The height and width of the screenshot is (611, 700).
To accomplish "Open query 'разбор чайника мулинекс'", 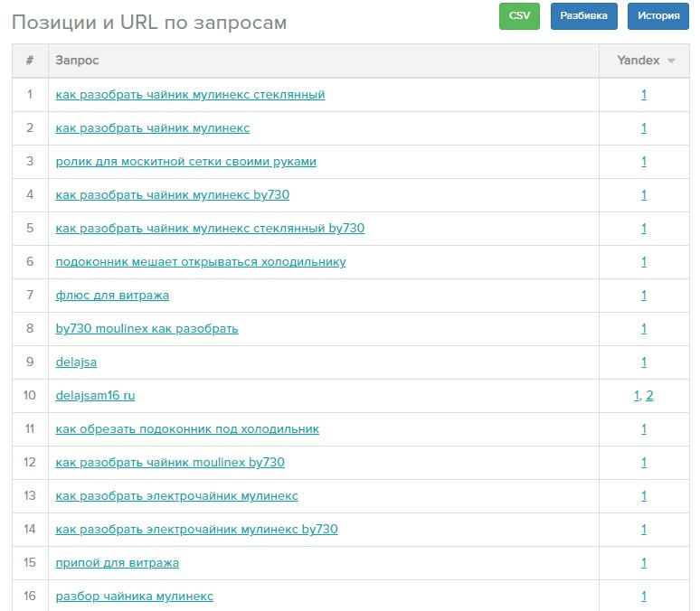I will coord(135,597).
